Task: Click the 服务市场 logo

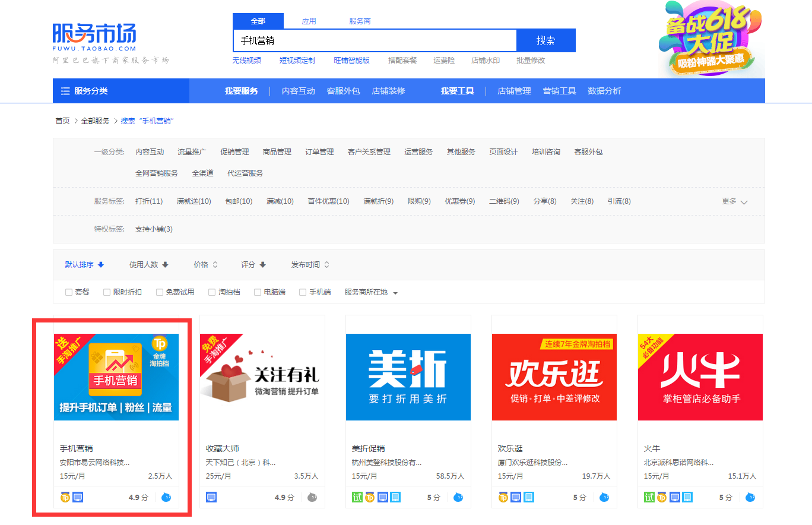Action: [94, 37]
